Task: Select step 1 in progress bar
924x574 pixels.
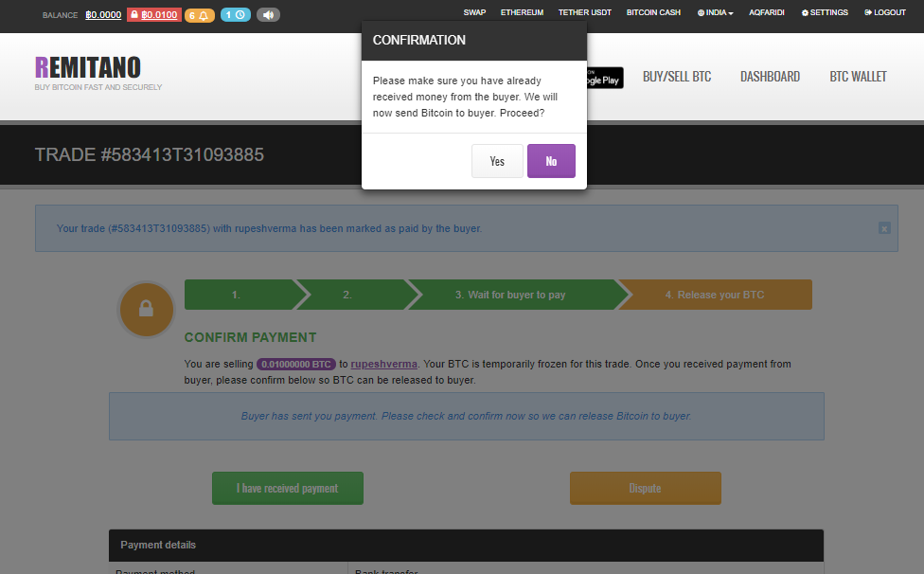Action: click(240, 295)
